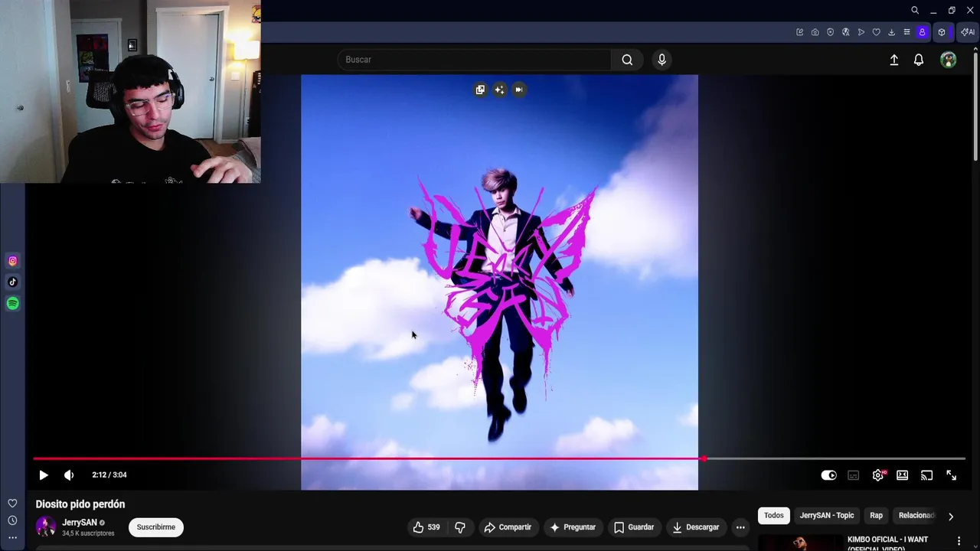Open the page translate icon
The image size is (980, 551).
pos(845,32)
